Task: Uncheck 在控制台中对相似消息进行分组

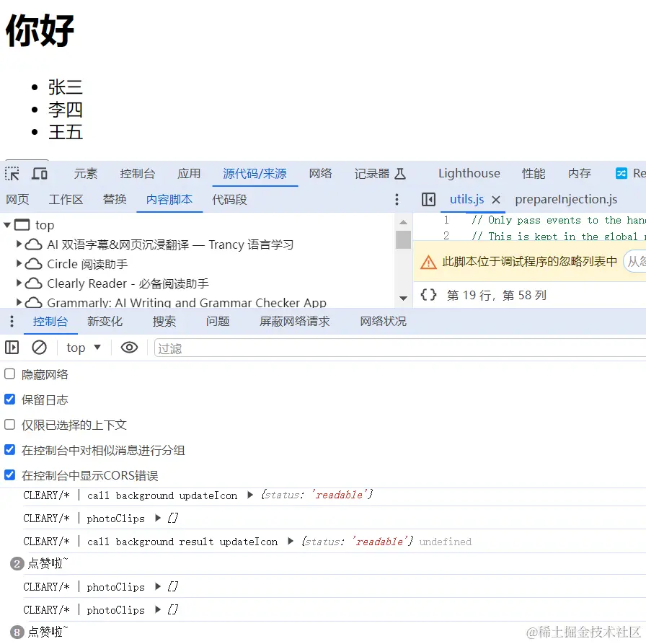Action: pyautogui.click(x=10, y=449)
